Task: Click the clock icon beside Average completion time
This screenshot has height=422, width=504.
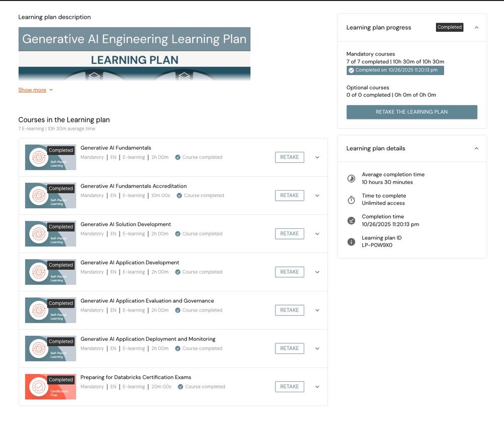Action: click(x=351, y=178)
